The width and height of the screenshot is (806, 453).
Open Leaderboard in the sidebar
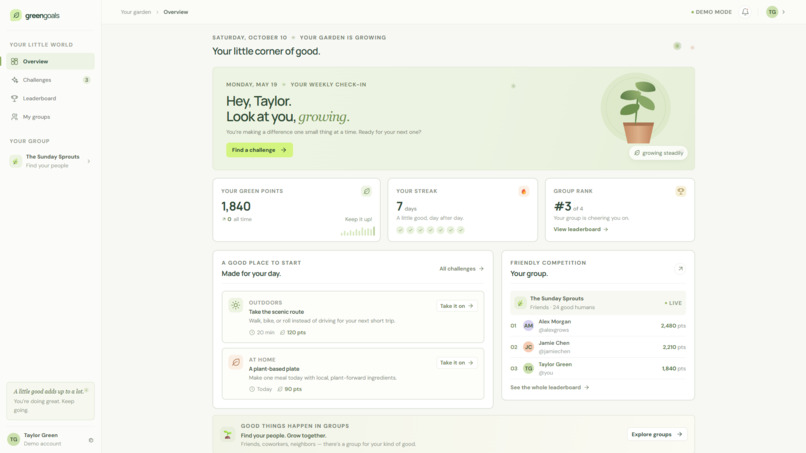(50, 98)
